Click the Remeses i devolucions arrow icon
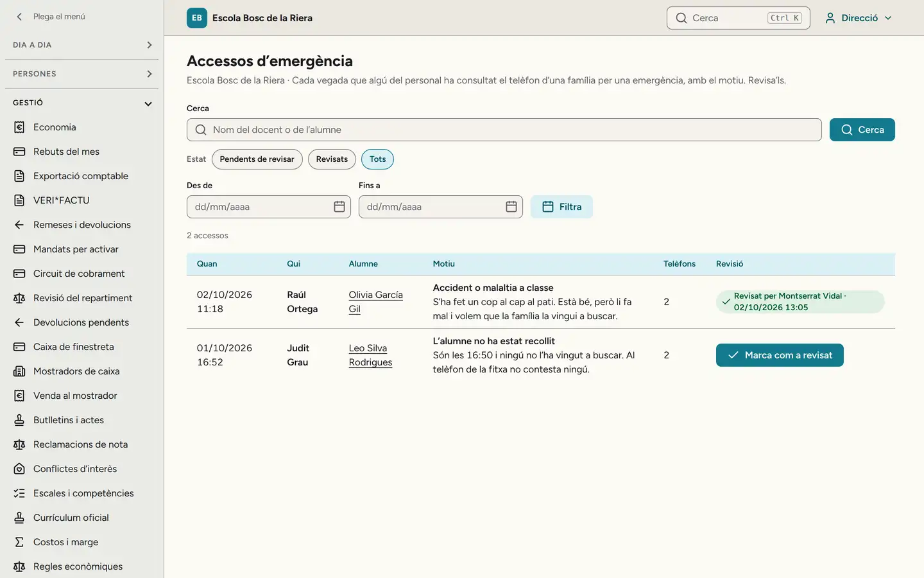924x578 pixels. click(x=19, y=225)
